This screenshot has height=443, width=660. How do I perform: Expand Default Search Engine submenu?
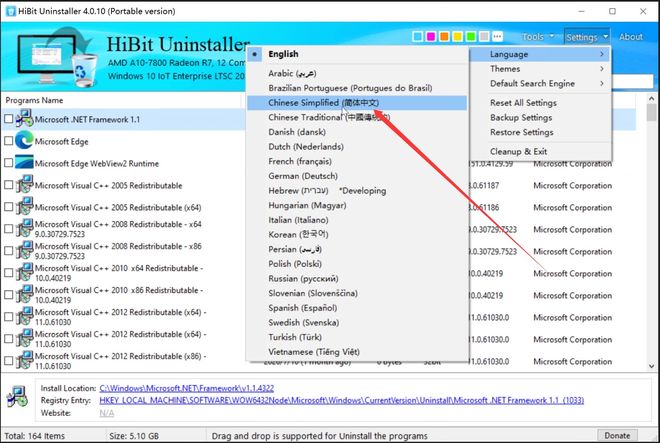pyautogui.click(x=540, y=83)
